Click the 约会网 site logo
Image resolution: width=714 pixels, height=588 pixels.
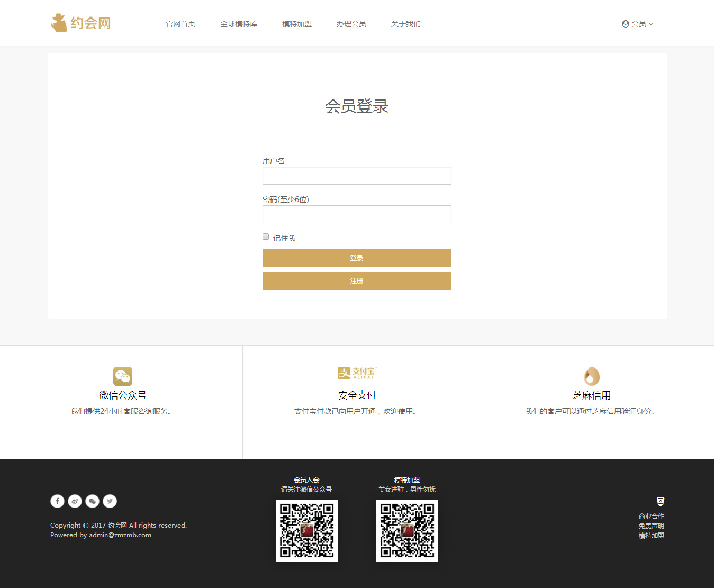pos(81,23)
